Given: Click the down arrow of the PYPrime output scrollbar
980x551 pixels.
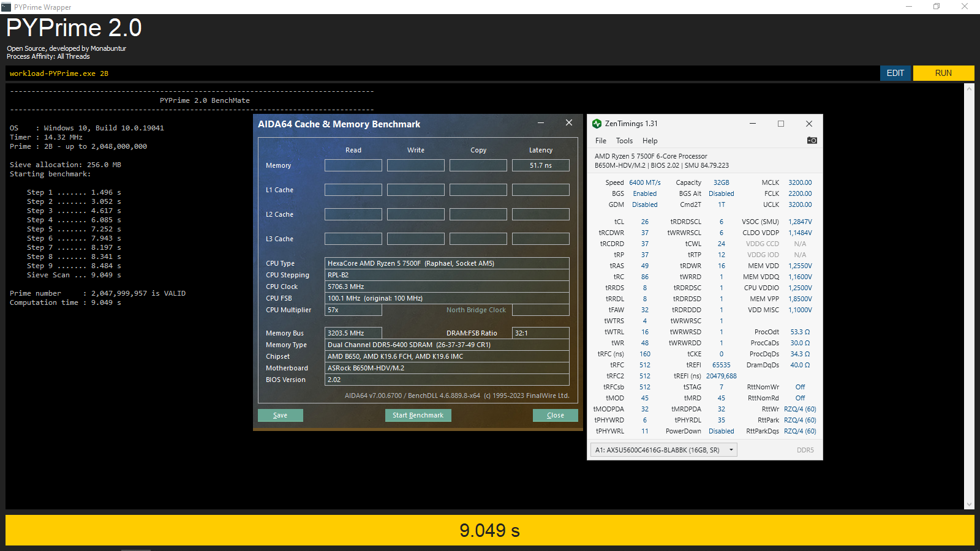Looking at the screenshot, I should click(x=969, y=504).
